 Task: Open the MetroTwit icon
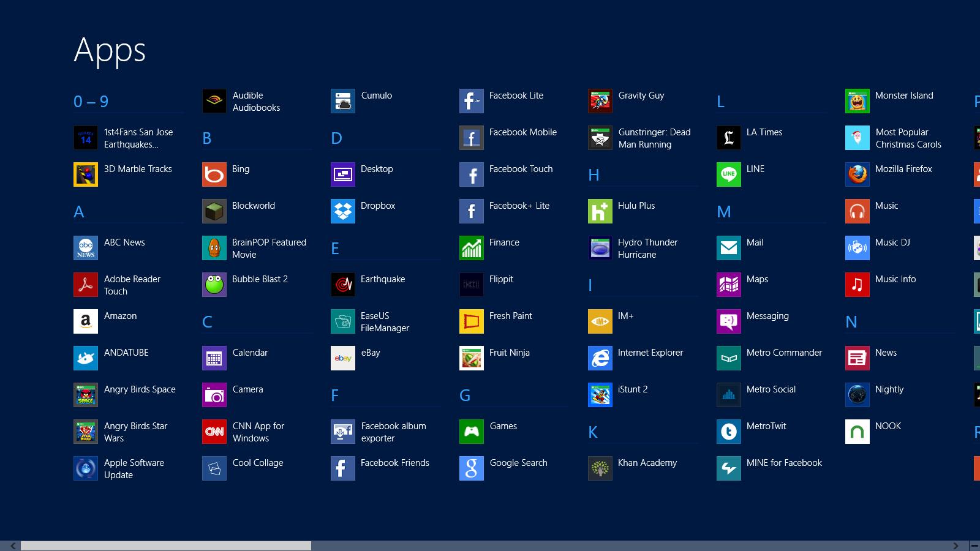[729, 432]
